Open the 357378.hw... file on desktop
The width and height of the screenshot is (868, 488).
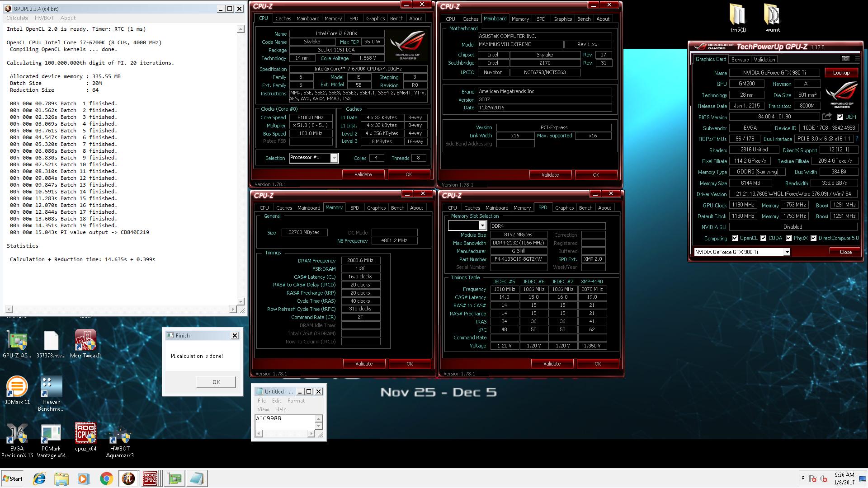click(51, 345)
